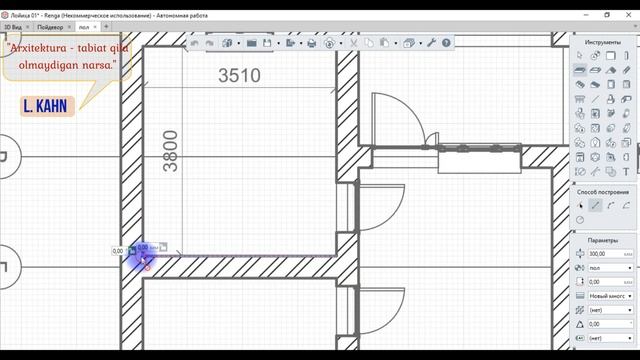This screenshot has width=640, height=360.
Task: Select the active Floor slab tool
Action: [580, 70]
